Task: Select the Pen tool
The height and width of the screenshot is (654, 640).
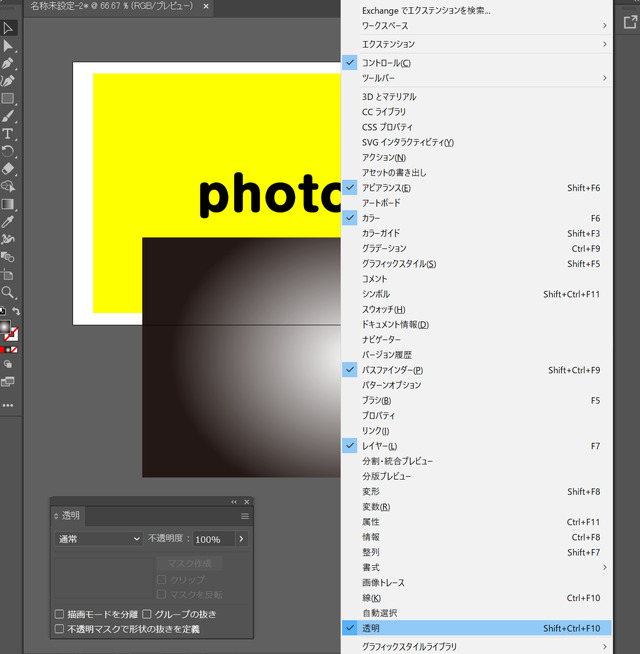Action: click(x=8, y=63)
